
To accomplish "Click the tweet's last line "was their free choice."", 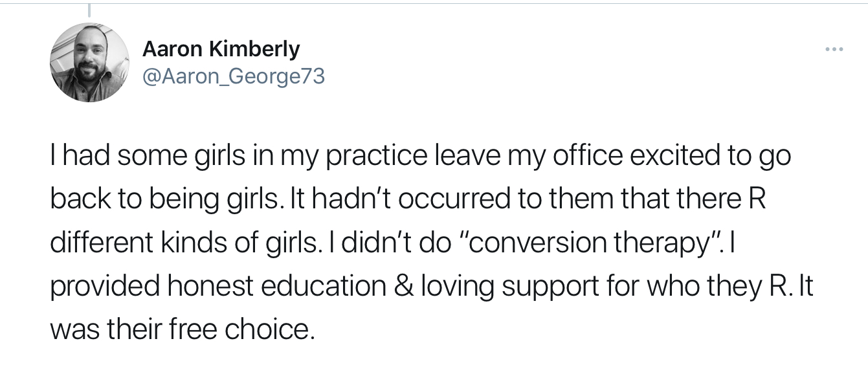I will click(x=182, y=329).
